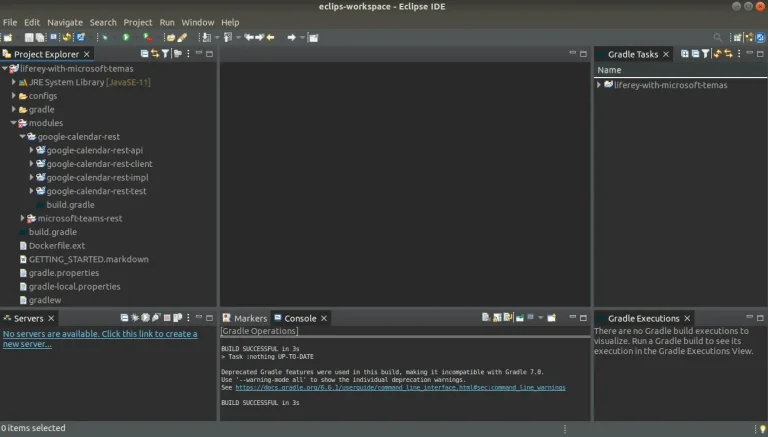Click the Run with stop-badge icon

(147, 37)
